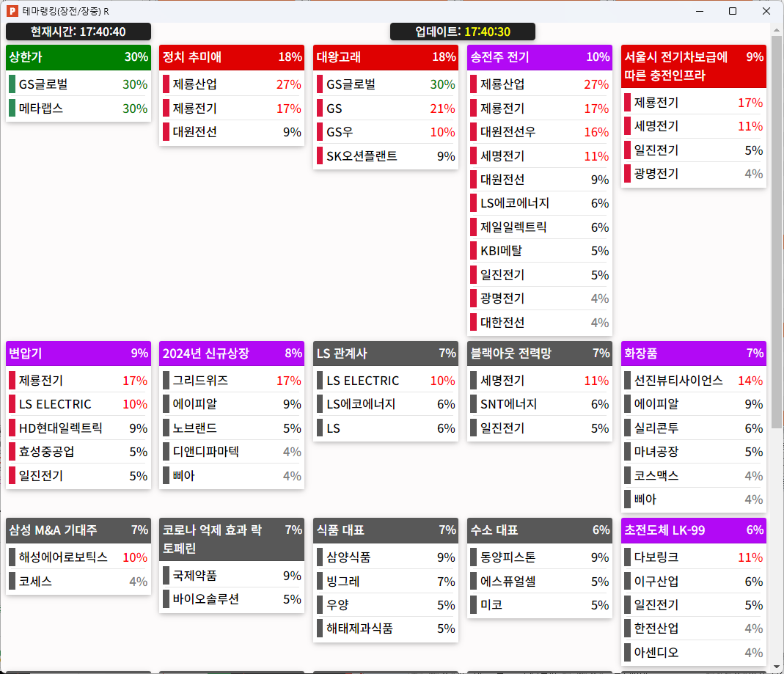
Task: Select GS글로벌 row in 상한가 card
Action: [x=78, y=84]
